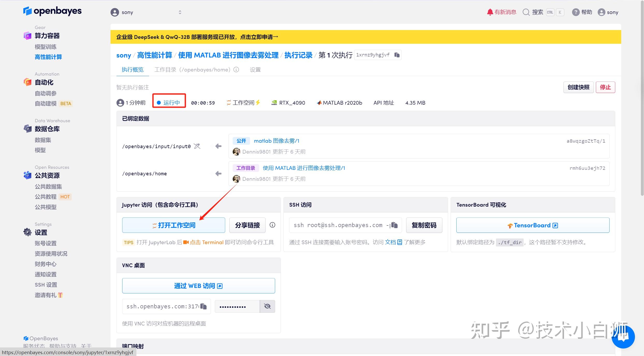Image resolution: width=644 pixels, height=356 pixels.
Task: Click the NVIDIA icon beside RTX_4090
Action: 274,103
